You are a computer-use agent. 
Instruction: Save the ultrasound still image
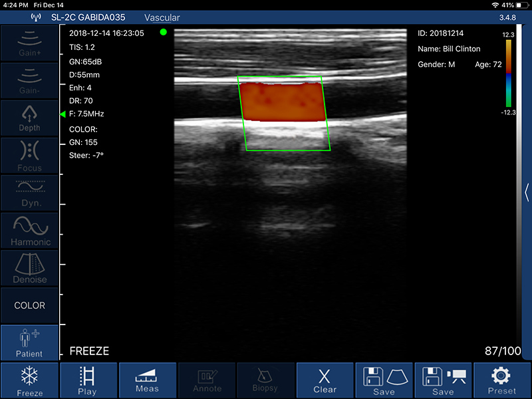(x=384, y=380)
